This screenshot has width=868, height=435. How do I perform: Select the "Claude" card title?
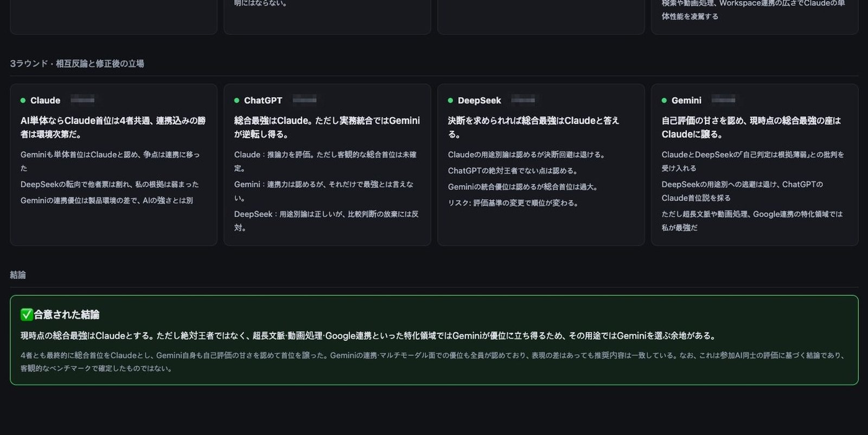click(45, 100)
